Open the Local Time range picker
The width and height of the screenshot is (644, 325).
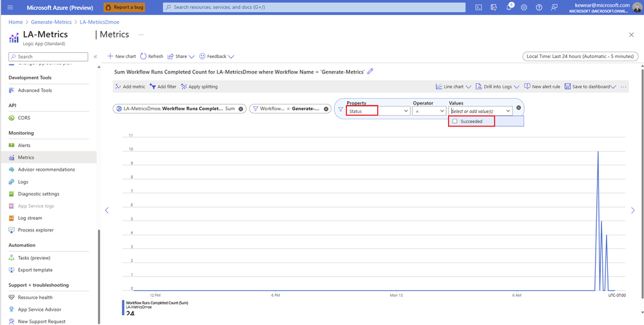(x=580, y=56)
